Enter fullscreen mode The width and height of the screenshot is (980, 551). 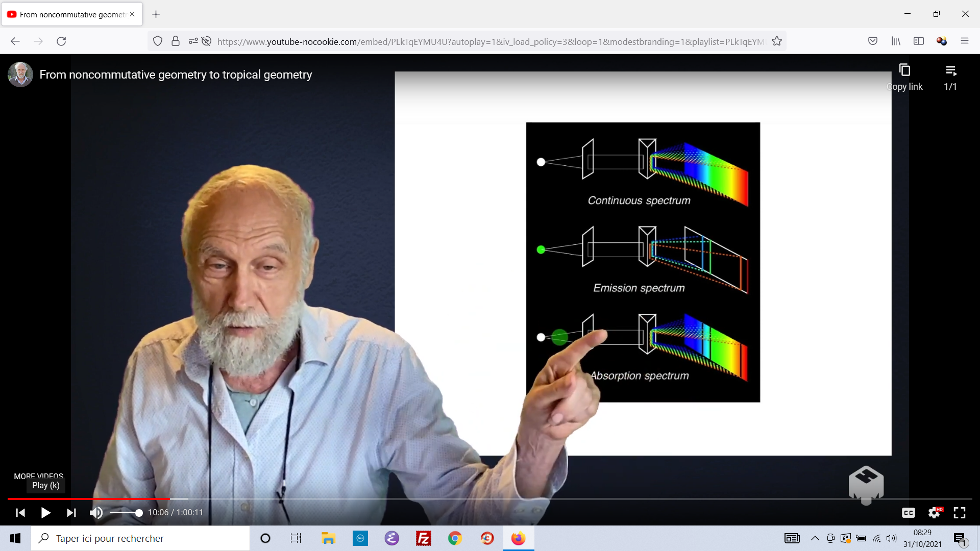[x=960, y=513]
